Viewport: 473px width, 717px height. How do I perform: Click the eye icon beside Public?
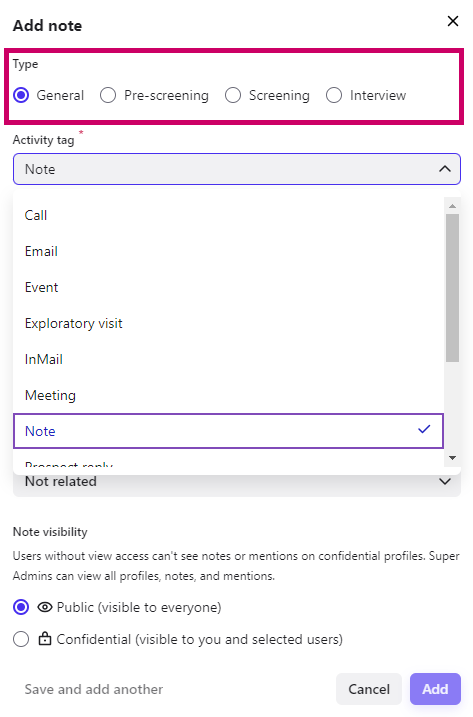pyautogui.click(x=45, y=607)
